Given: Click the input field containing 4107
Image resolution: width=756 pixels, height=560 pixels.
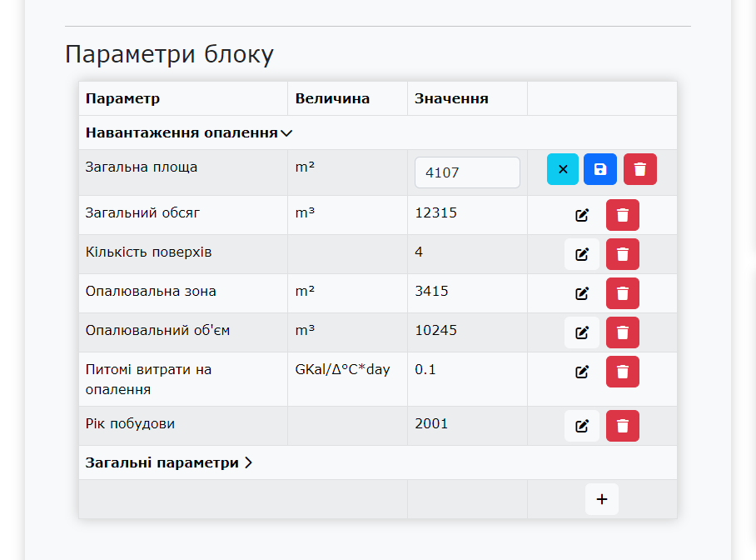Looking at the screenshot, I should tap(467, 172).
